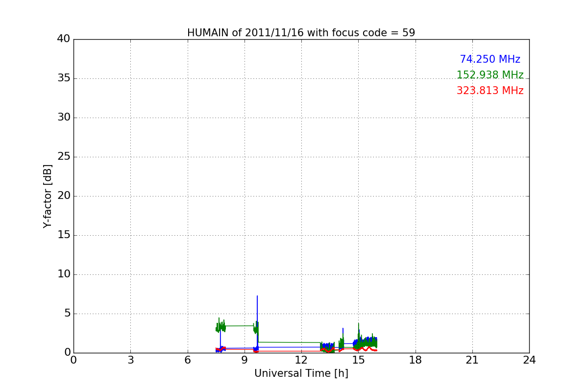Screen dimensions: 588x392
Task: Click the 24 tick on the time axis
Action: [x=529, y=360]
